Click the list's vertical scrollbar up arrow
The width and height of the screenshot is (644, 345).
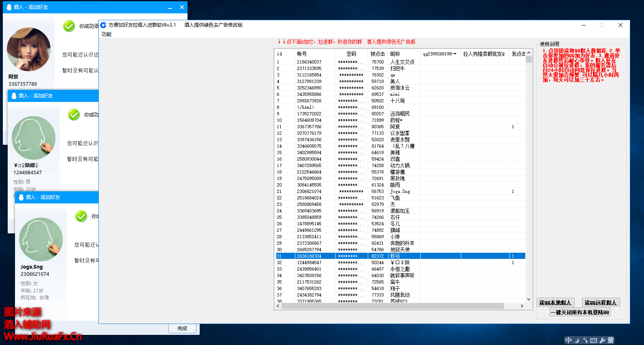click(529, 53)
